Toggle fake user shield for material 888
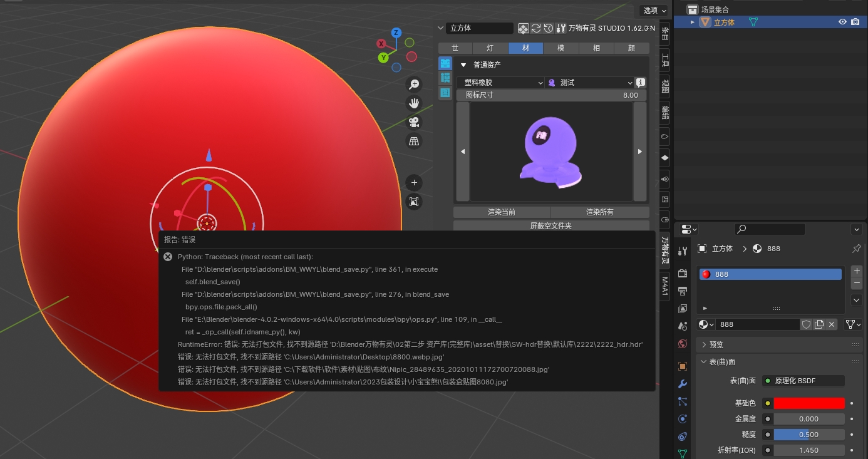 pyautogui.click(x=807, y=324)
